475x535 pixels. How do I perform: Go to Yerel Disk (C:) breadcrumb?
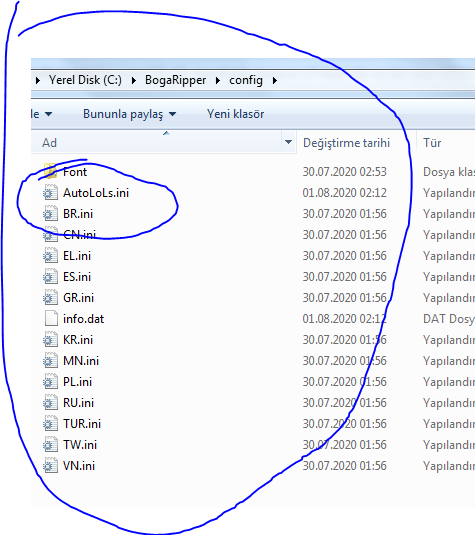pyautogui.click(x=85, y=80)
